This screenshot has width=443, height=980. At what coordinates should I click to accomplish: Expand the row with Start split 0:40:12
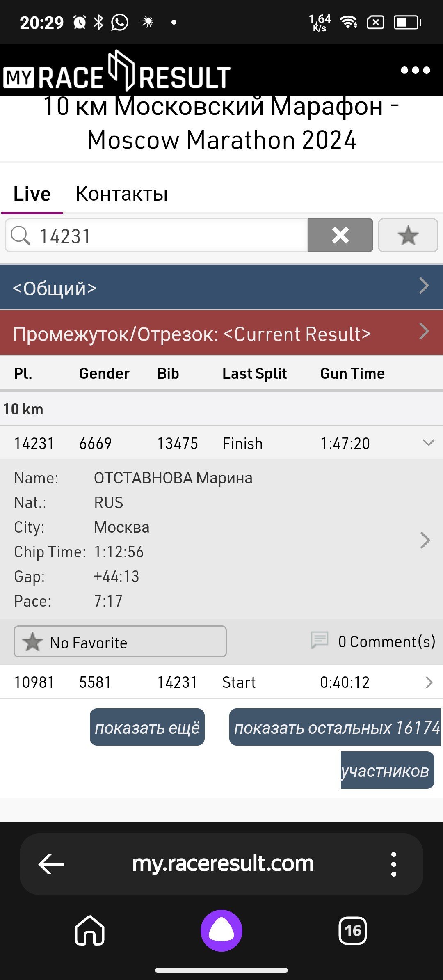[221, 682]
